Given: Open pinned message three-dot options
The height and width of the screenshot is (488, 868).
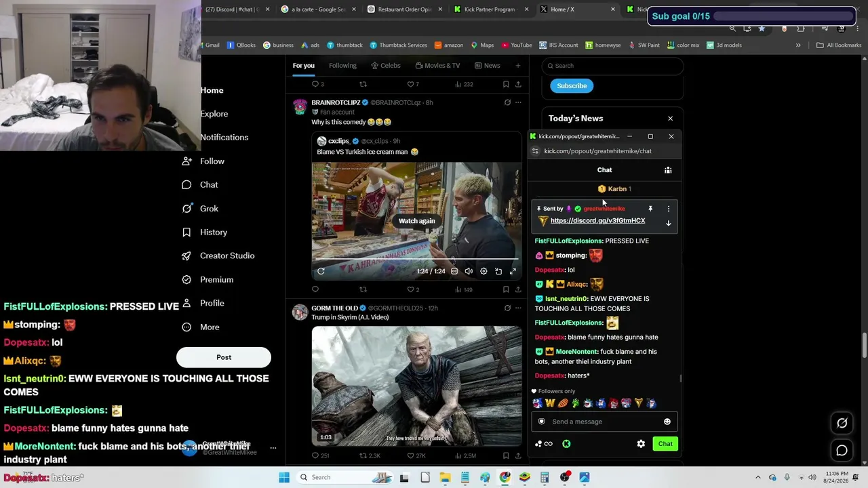Looking at the screenshot, I should [x=668, y=209].
